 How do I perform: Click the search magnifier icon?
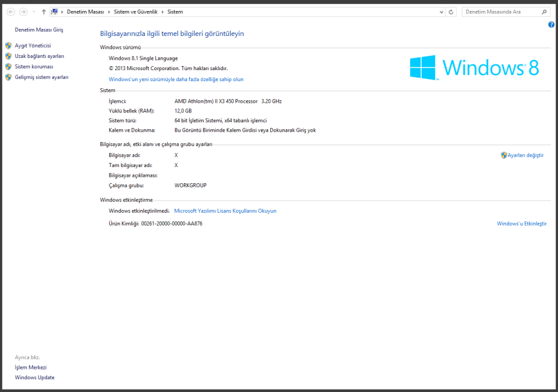tap(544, 12)
